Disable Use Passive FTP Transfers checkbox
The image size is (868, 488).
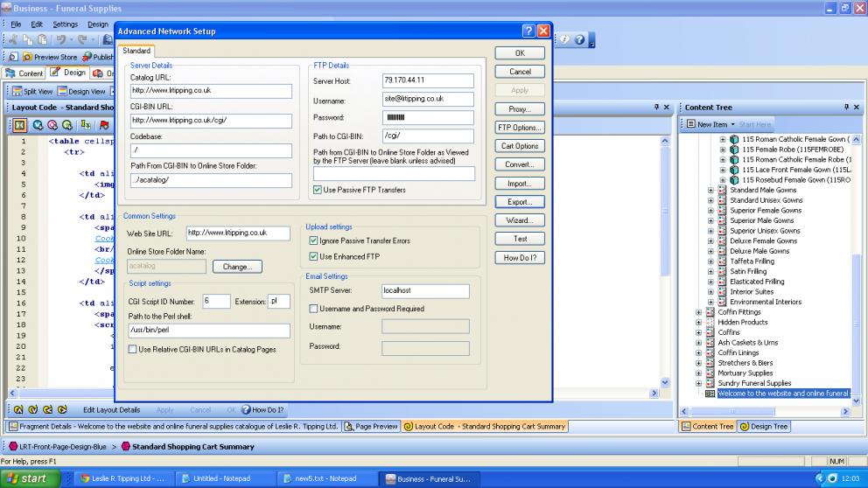[318, 190]
